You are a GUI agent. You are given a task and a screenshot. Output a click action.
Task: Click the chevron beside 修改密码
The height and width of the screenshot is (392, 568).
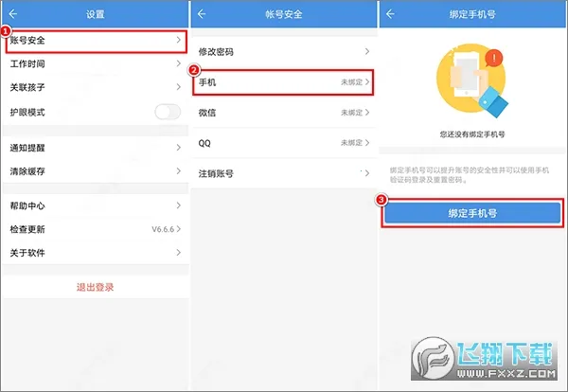(x=367, y=51)
